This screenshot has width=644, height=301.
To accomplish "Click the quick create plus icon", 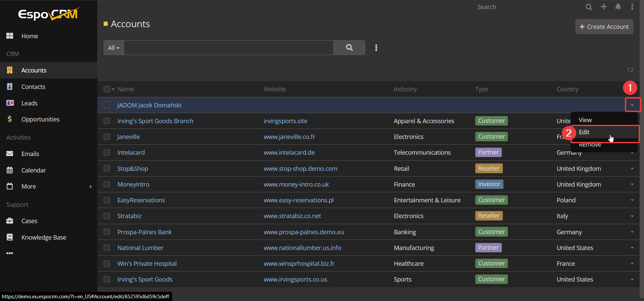I will 603,7.
